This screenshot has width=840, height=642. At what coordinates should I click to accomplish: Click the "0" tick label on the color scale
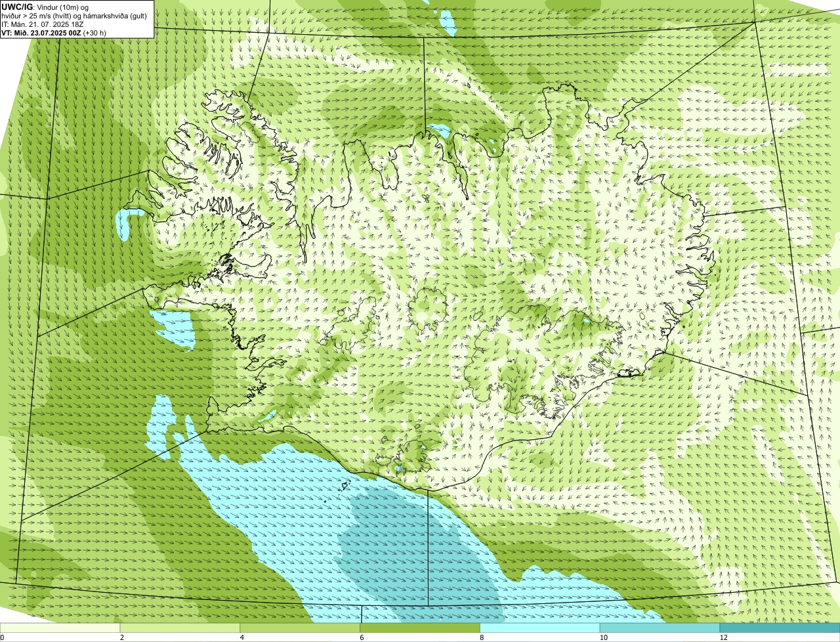point(2,637)
